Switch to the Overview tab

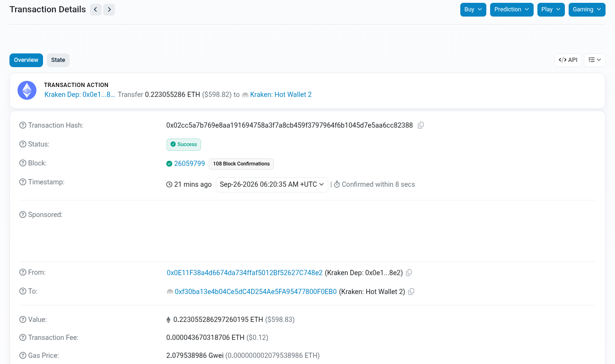pyautogui.click(x=26, y=60)
